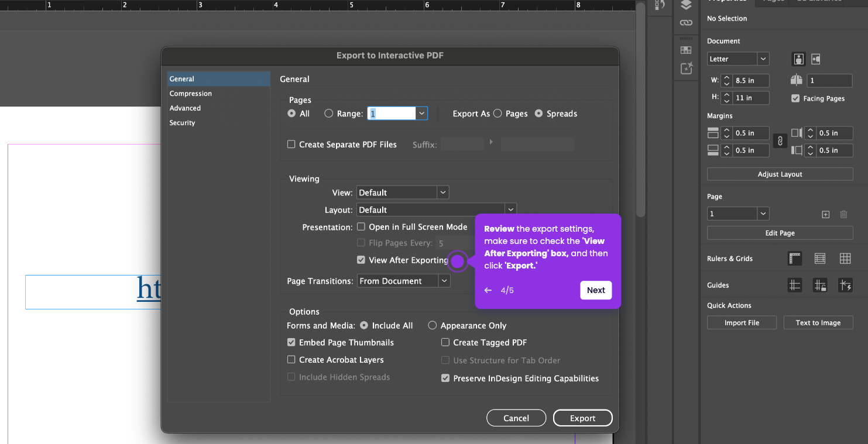Adjust the document width stepper

[726, 80]
